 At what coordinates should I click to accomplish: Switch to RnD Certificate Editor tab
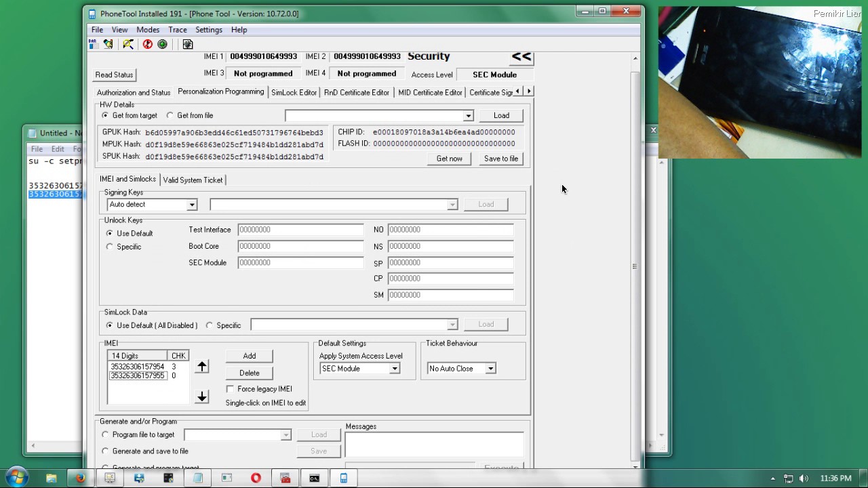tap(357, 93)
